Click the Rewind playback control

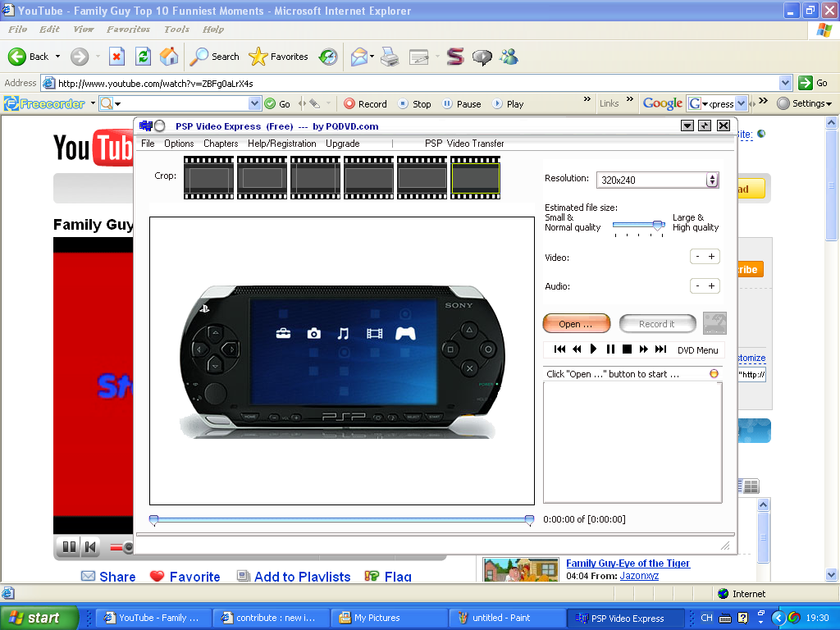coord(577,349)
